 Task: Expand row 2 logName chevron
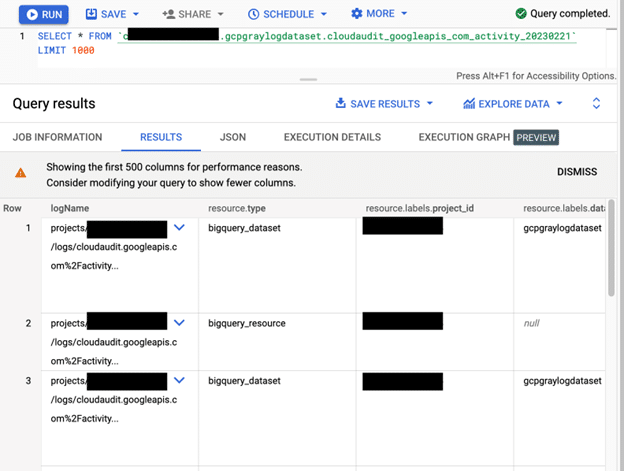click(179, 323)
